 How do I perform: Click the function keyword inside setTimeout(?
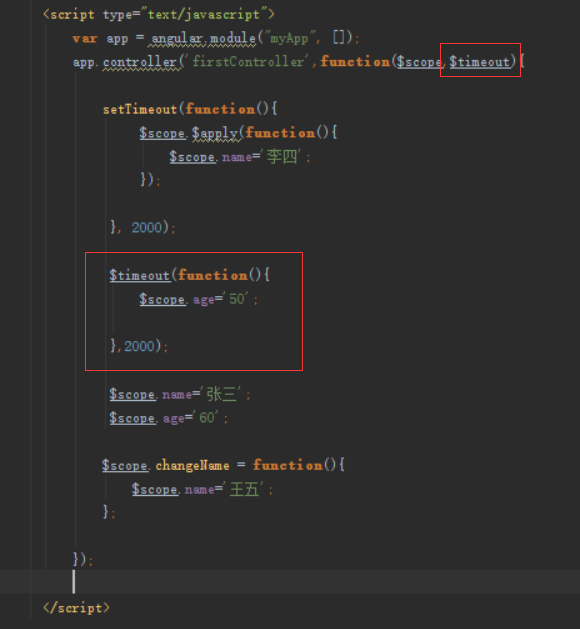pyautogui.click(x=220, y=109)
